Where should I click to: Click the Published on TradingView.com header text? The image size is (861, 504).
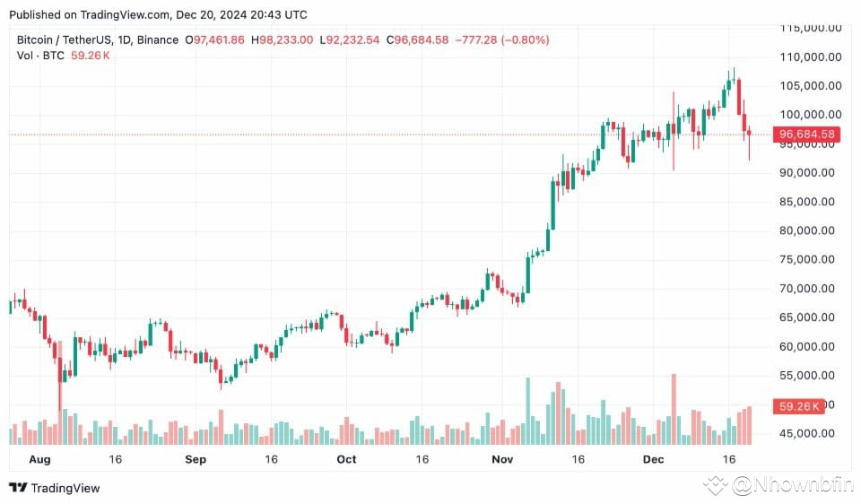tap(158, 15)
